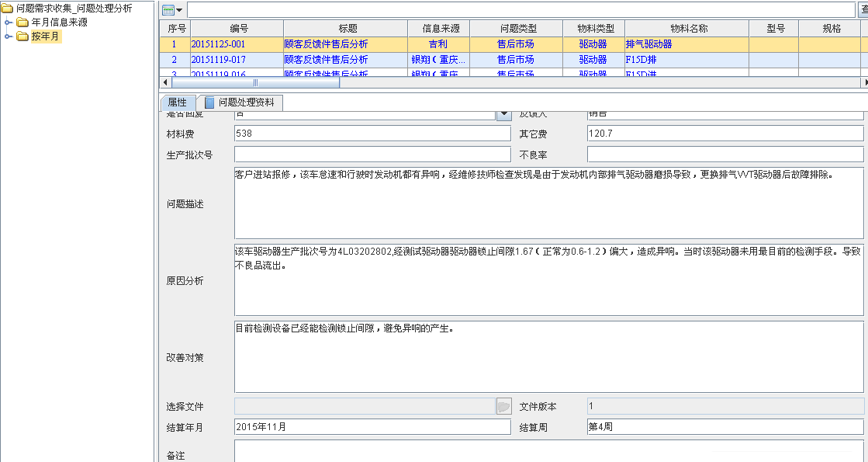Image resolution: width=868 pixels, height=462 pixels.
Task: Click the root folder icon of 问题需求收集
Action: coord(8,8)
